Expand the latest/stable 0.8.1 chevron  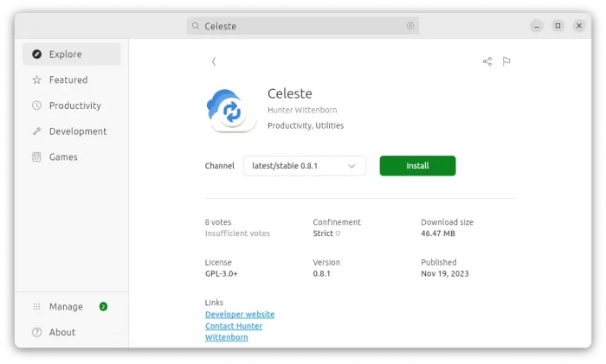(x=351, y=166)
